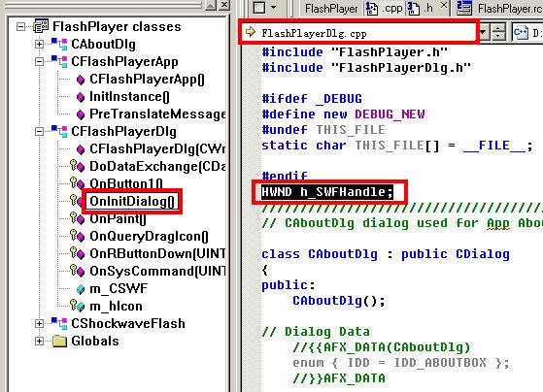This screenshot has width=543, height=392.
Task: Click the method icon of CFlashPlayerDlg(CWnd constructor
Action: click(x=81, y=149)
